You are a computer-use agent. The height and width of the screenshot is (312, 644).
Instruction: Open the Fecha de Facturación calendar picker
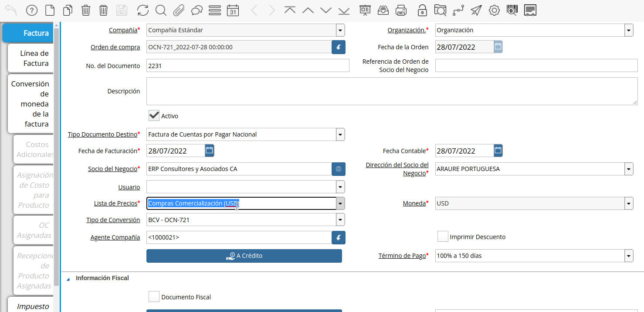(x=209, y=150)
